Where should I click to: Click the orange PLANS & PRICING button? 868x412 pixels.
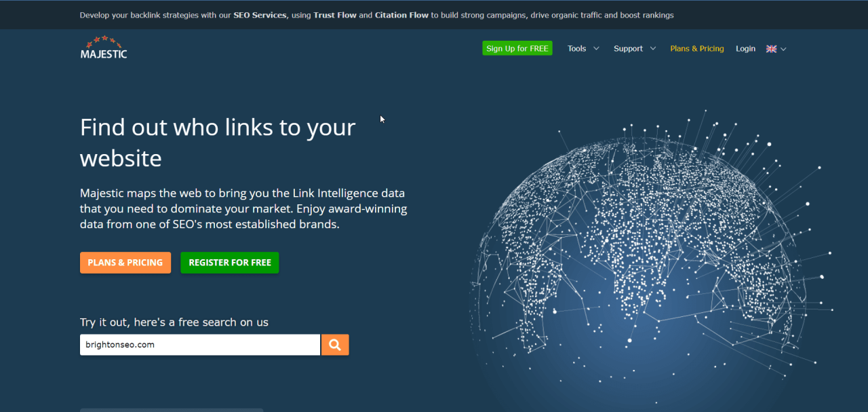[x=125, y=263]
